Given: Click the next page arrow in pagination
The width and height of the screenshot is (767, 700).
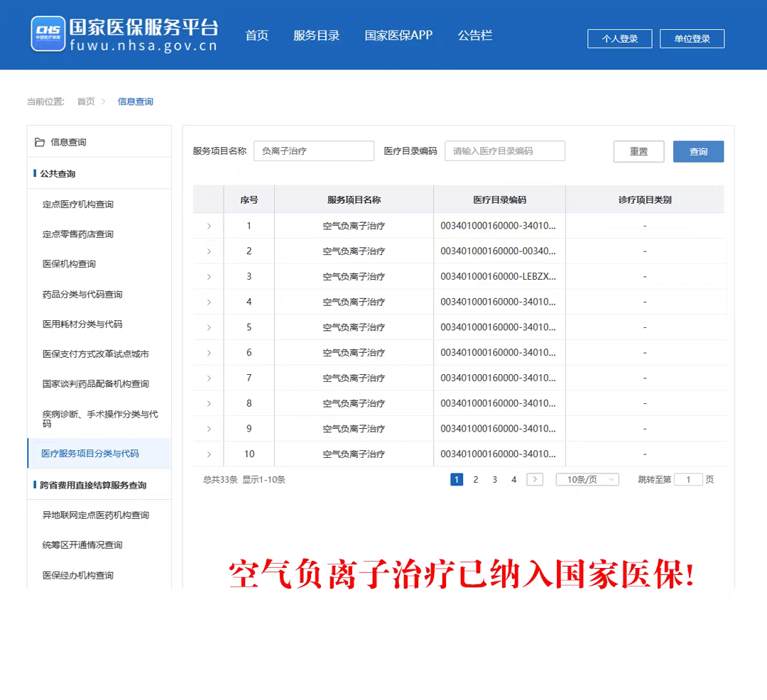Looking at the screenshot, I should coord(535,480).
